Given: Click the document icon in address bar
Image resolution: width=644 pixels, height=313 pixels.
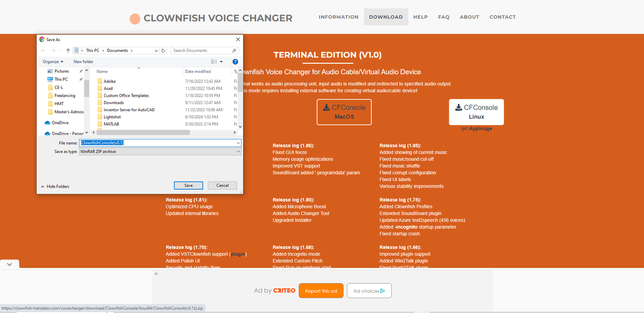Looking at the screenshot, I should (76, 50).
